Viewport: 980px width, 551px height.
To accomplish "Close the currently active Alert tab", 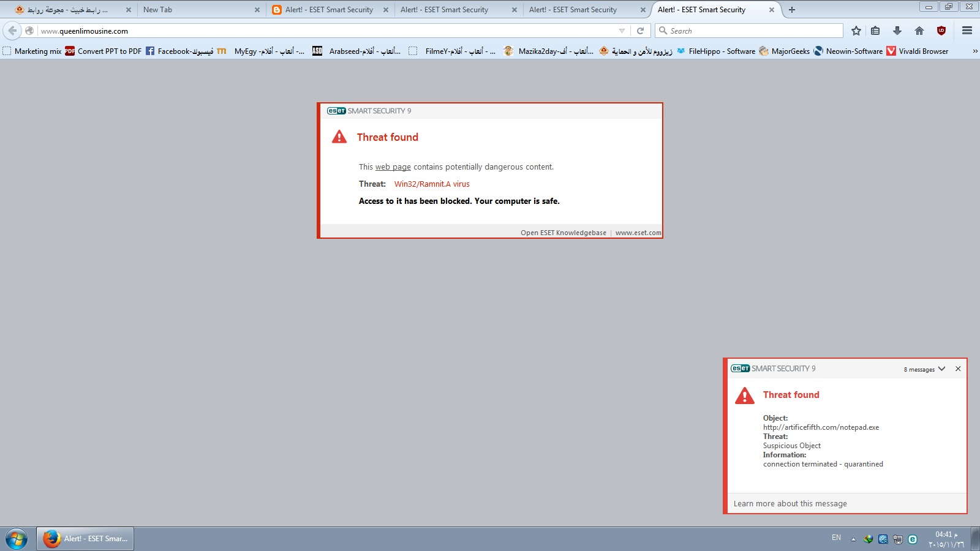I will point(772,10).
